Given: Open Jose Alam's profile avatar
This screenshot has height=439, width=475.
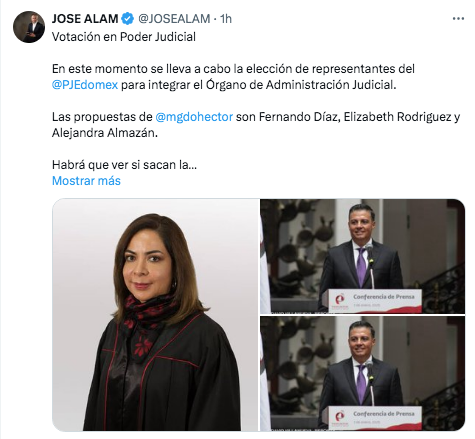Looking at the screenshot, I should click(29, 27).
